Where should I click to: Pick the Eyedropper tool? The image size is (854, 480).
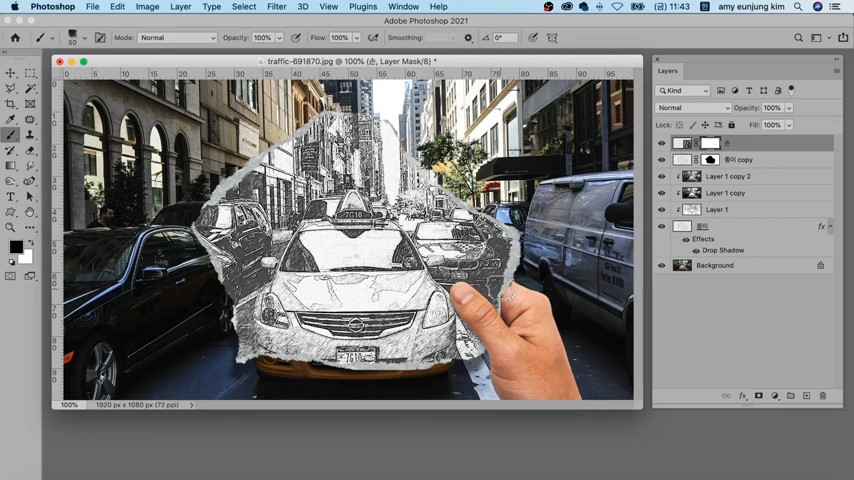point(11,119)
